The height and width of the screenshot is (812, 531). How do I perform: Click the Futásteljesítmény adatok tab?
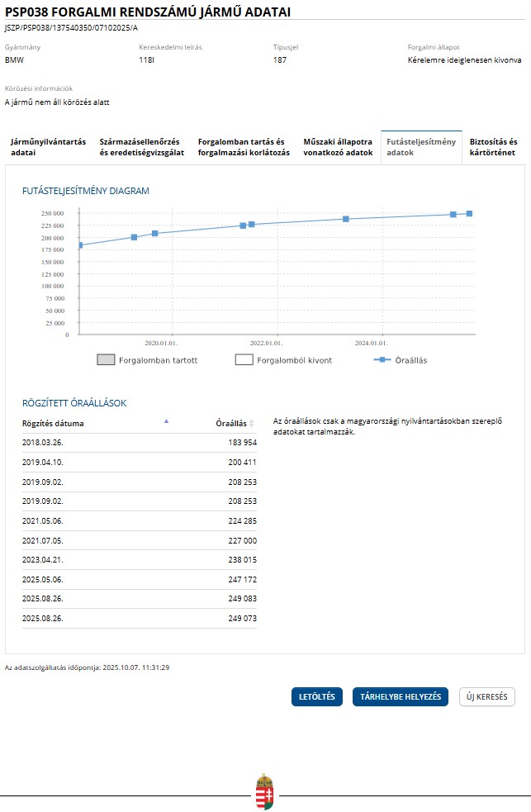pos(420,147)
